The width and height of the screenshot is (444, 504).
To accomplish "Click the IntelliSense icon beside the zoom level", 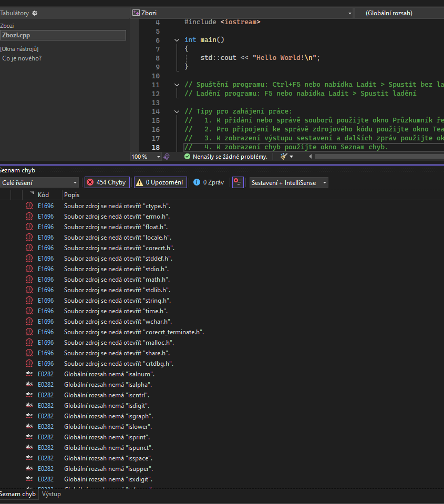I will point(167,157).
